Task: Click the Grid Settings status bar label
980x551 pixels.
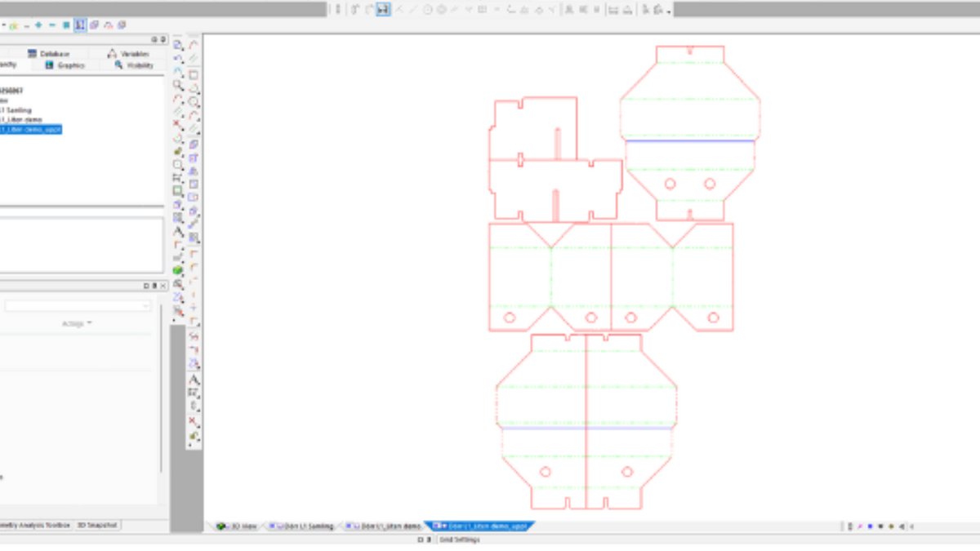Action: pos(459,540)
